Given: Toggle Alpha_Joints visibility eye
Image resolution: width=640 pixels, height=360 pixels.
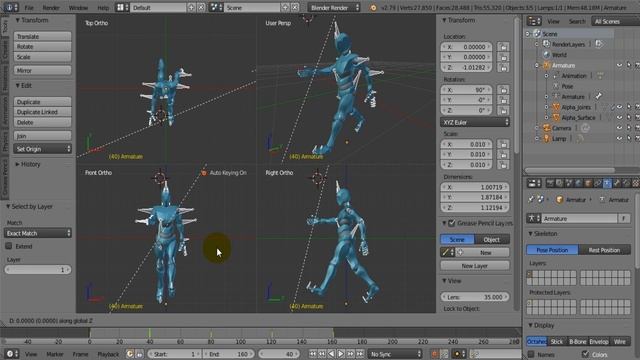Looking at the screenshot, I should pos(620,107).
